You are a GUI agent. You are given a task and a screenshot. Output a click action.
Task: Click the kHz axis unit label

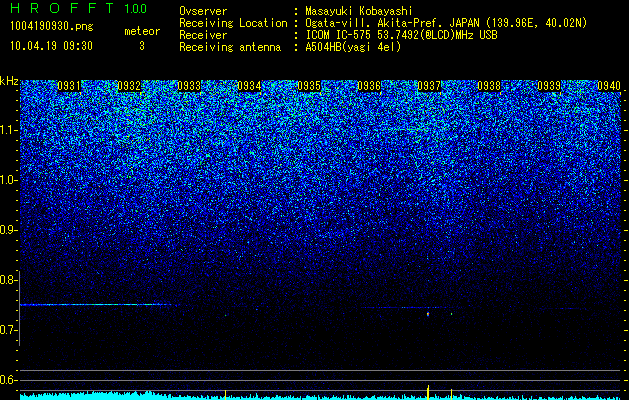pyautogui.click(x=9, y=81)
